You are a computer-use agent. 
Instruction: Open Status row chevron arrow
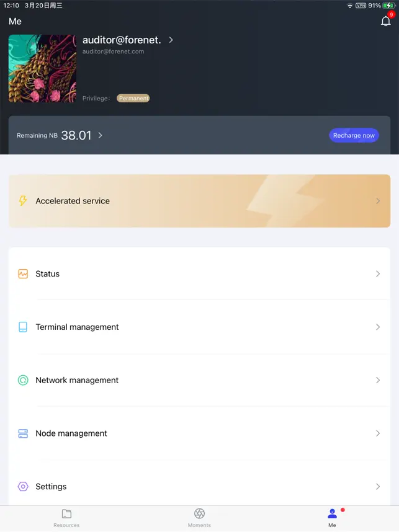pyautogui.click(x=378, y=274)
